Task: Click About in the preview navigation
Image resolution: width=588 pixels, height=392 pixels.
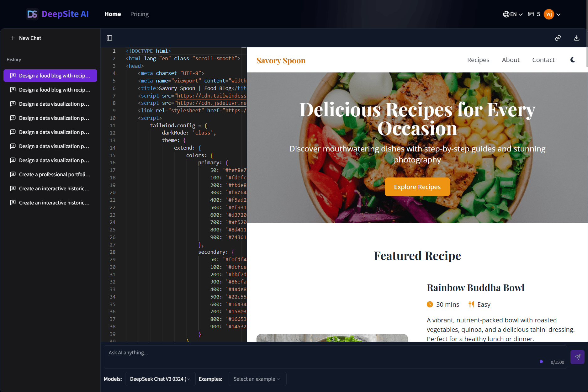Action: click(x=511, y=60)
